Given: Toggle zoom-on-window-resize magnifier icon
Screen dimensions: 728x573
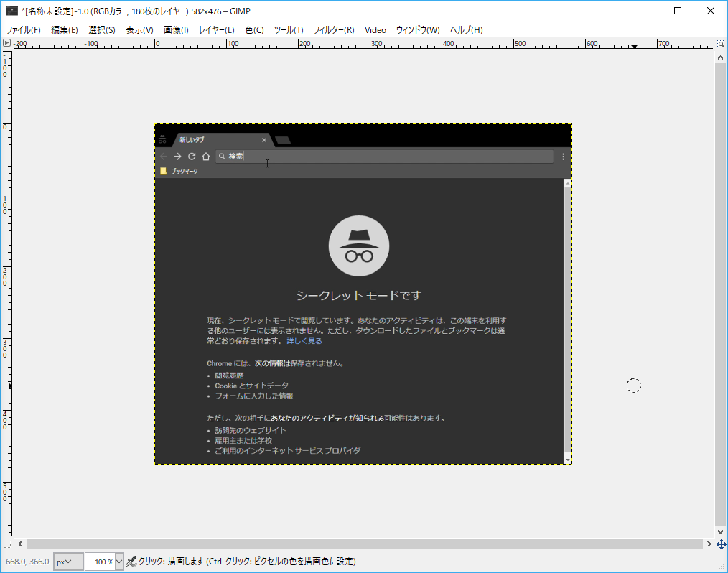Looking at the screenshot, I should [x=721, y=44].
